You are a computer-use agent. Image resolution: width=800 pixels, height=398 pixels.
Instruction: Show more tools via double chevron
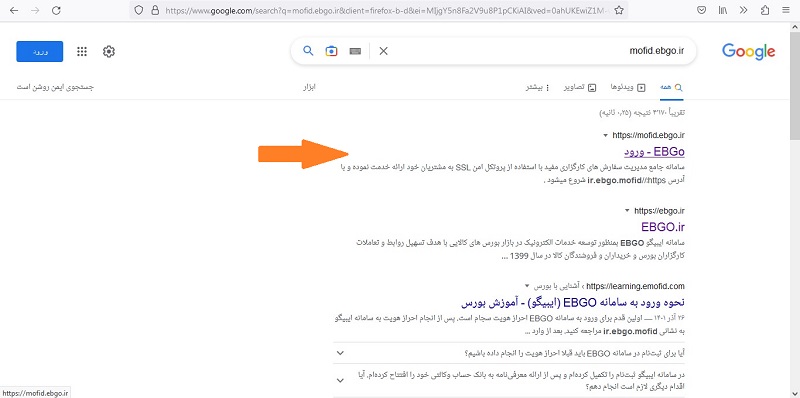click(x=743, y=10)
